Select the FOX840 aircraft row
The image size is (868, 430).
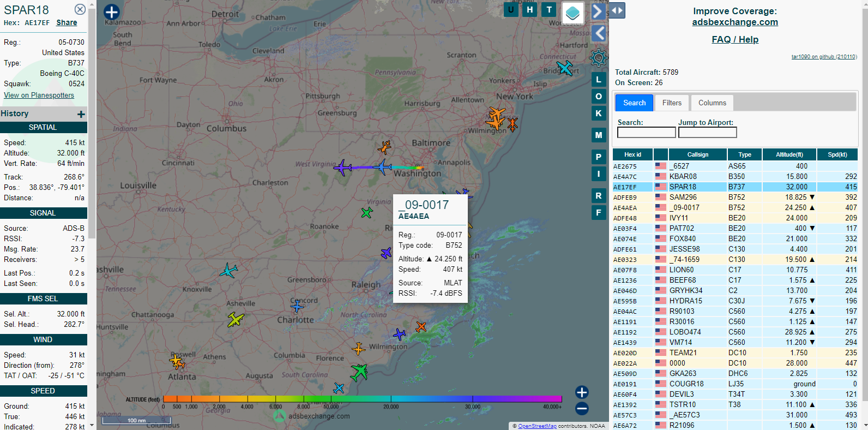pos(735,239)
